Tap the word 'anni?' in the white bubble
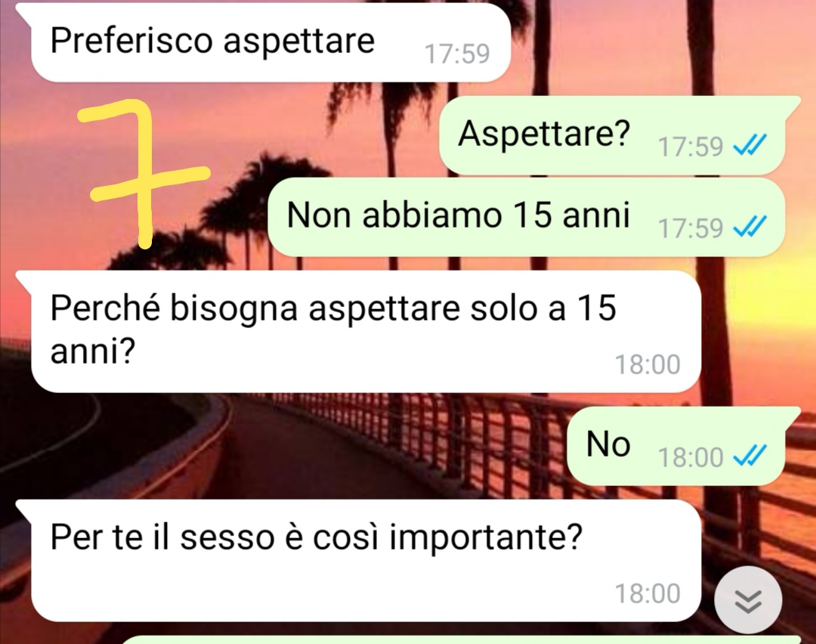 [93, 352]
